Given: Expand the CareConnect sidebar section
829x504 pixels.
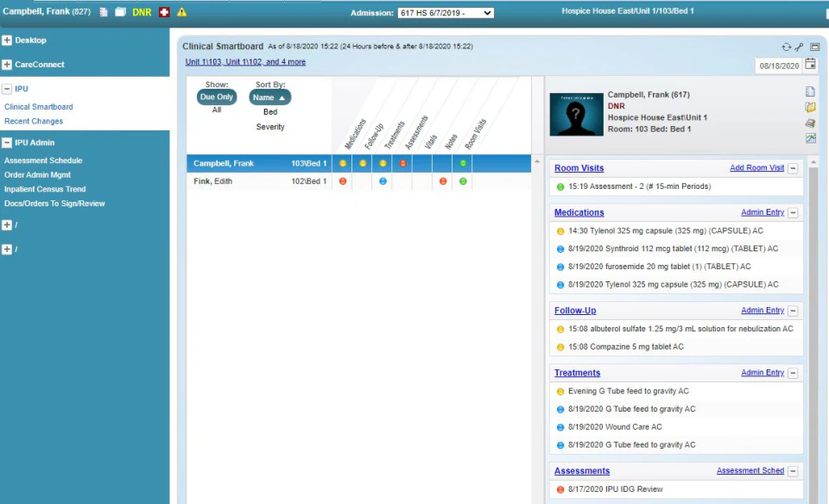Looking at the screenshot, I should [9, 64].
